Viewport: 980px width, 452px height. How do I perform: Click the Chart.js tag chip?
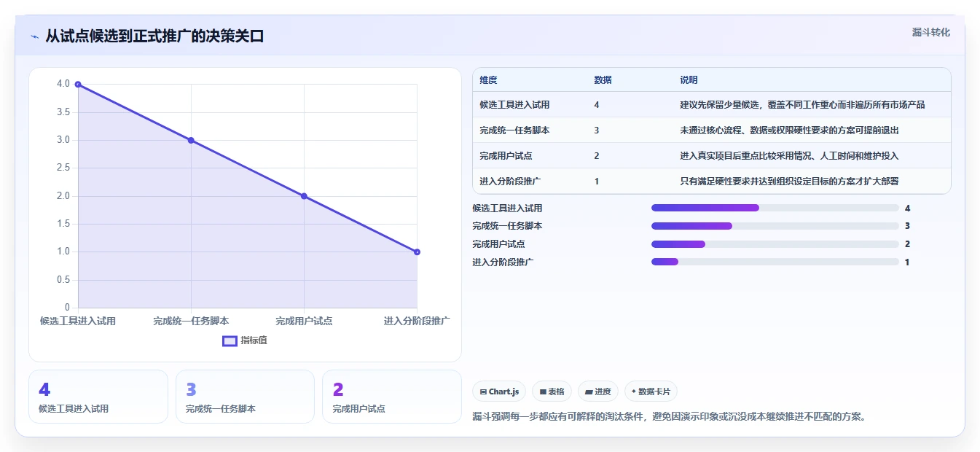pos(499,391)
